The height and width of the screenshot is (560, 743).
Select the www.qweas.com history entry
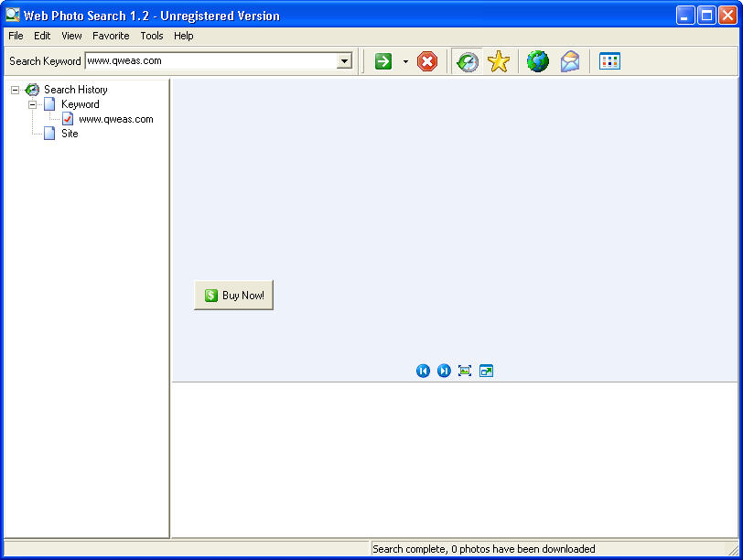115,119
